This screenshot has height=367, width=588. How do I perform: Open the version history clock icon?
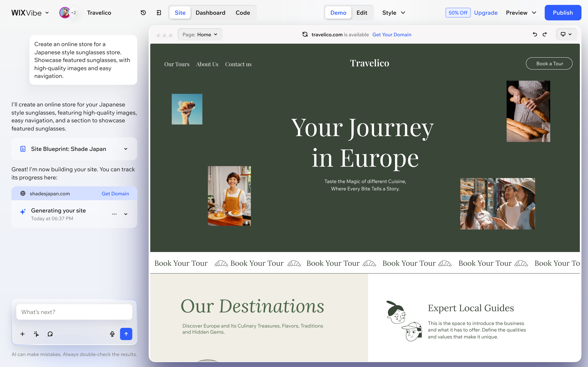click(x=143, y=13)
